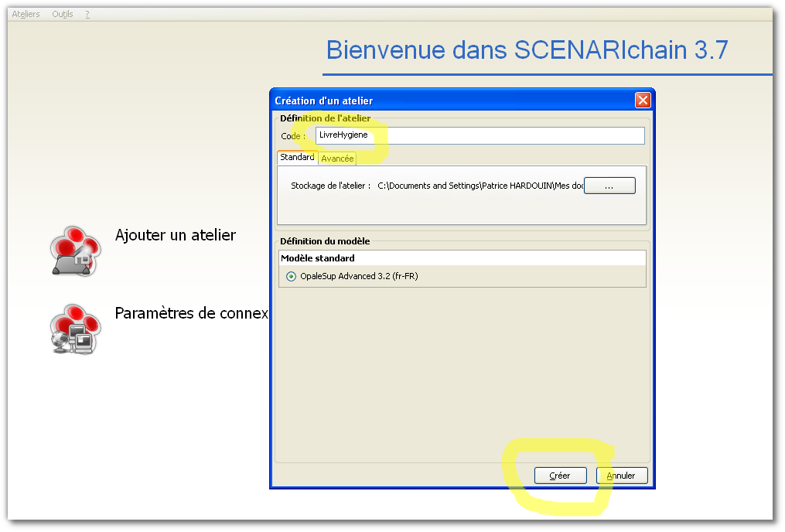Image resolution: width=785 pixels, height=532 pixels.
Task: Click into the Code text field
Action: click(x=480, y=135)
